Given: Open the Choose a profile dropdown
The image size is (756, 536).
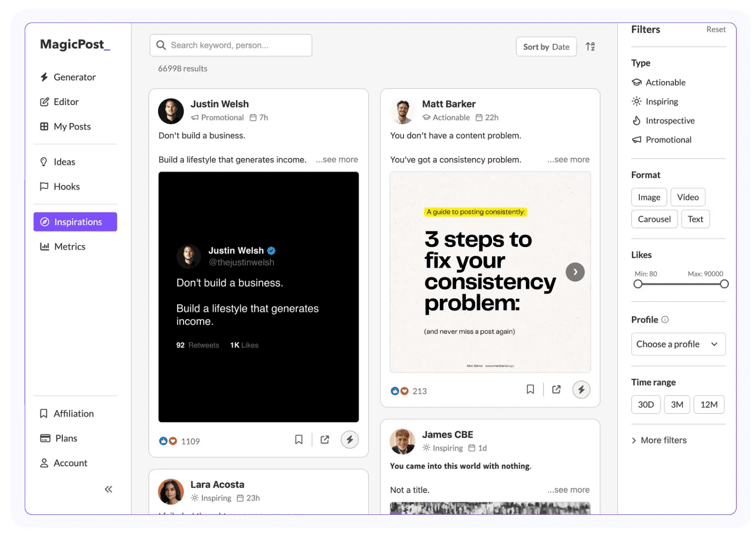Looking at the screenshot, I should (x=678, y=344).
